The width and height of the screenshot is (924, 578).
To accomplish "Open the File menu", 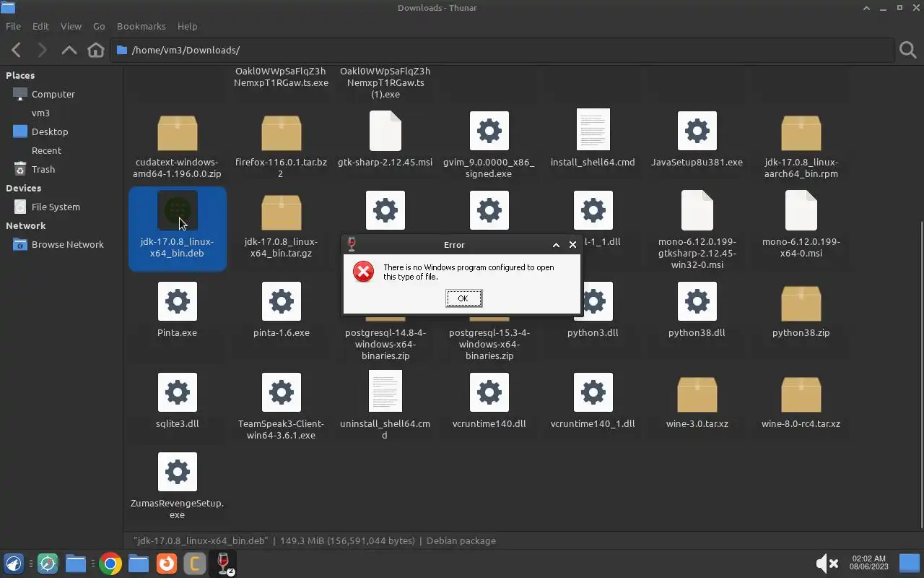I will 13,26.
